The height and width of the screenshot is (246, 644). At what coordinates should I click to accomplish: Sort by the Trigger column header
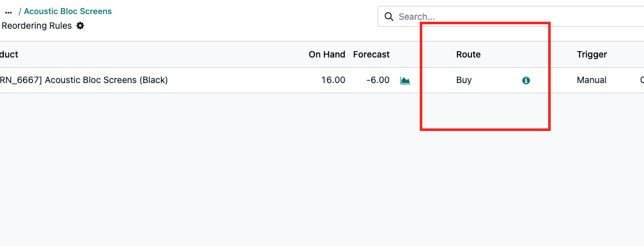pyautogui.click(x=592, y=54)
